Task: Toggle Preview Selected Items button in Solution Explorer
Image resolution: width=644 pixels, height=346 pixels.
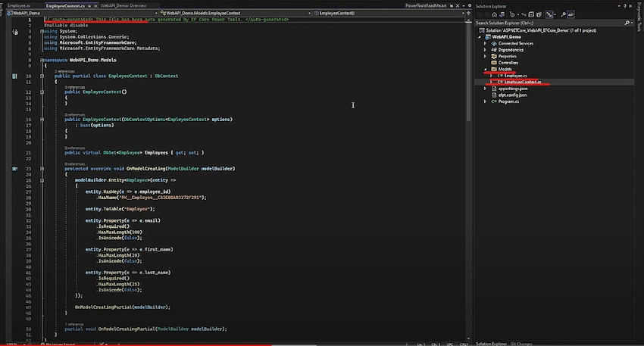Action: [x=571, y=14]
